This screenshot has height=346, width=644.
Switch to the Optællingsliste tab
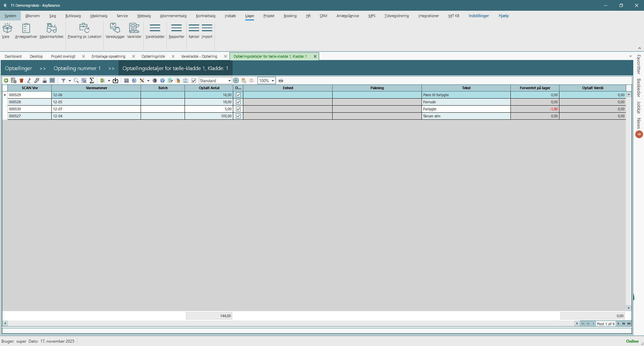[x=153, y=56]
